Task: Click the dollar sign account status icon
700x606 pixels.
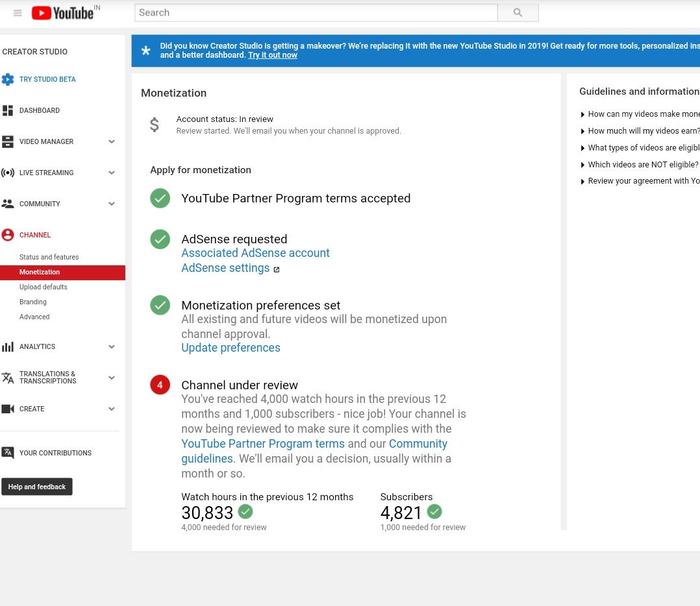Action: [x=154, y=125]
